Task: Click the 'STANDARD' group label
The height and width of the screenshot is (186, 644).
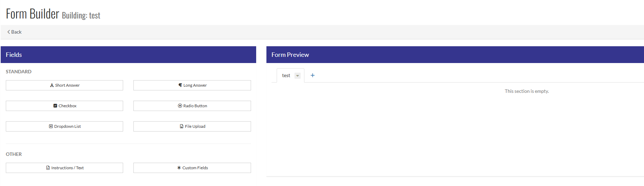Action: 18,72
